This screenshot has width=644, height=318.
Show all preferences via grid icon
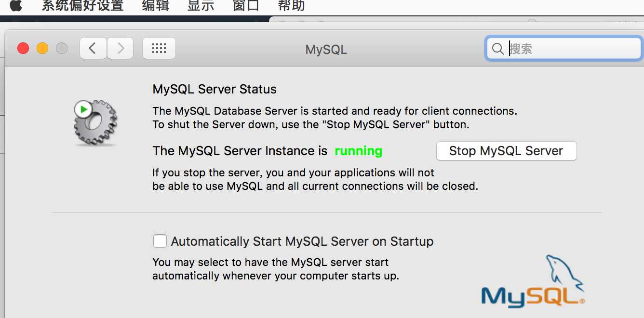click(x=159, y=48)
